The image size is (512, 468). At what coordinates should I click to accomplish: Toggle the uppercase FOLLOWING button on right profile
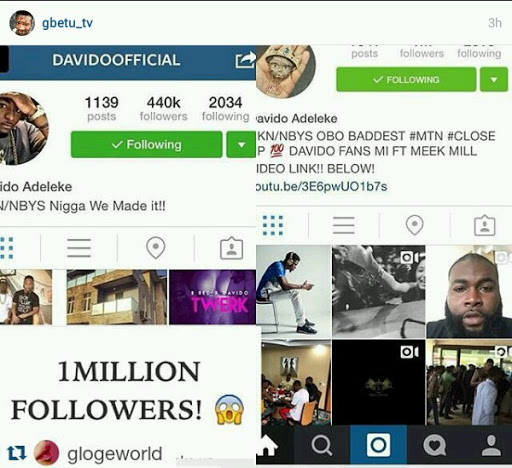[x=406, y=79]
